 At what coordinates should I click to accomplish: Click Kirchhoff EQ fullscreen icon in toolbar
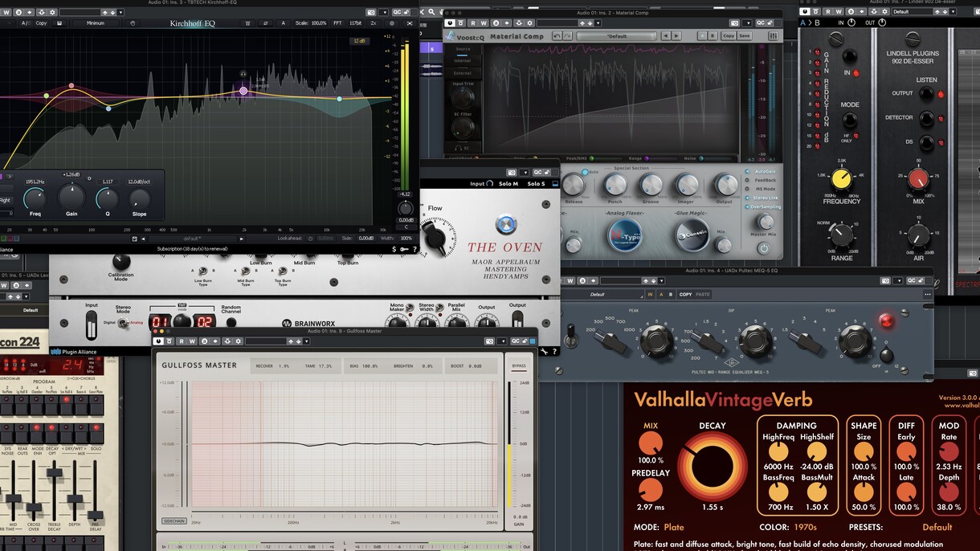pos(410,23)
